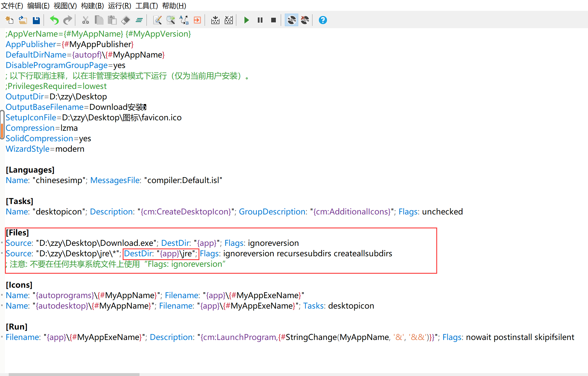The image size is (588, 376).
Task: Click SolidCompression=yes line
Action: pyautogui.click(x=49, y=138)
